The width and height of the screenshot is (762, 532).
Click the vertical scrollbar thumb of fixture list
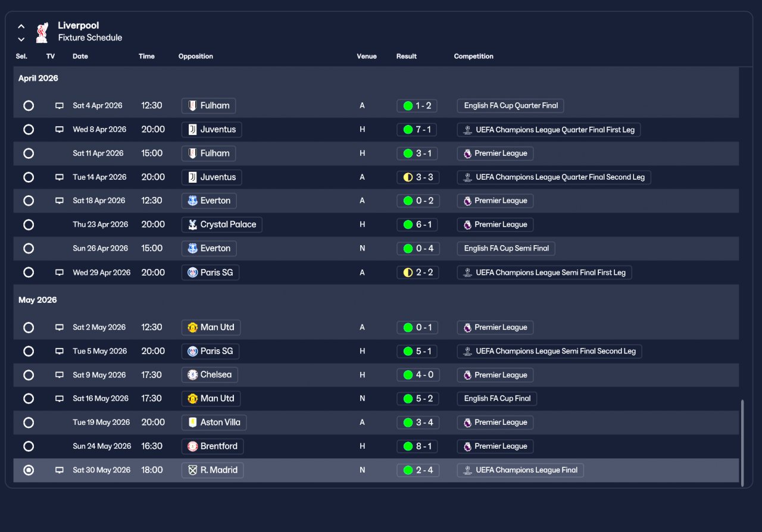742,443
